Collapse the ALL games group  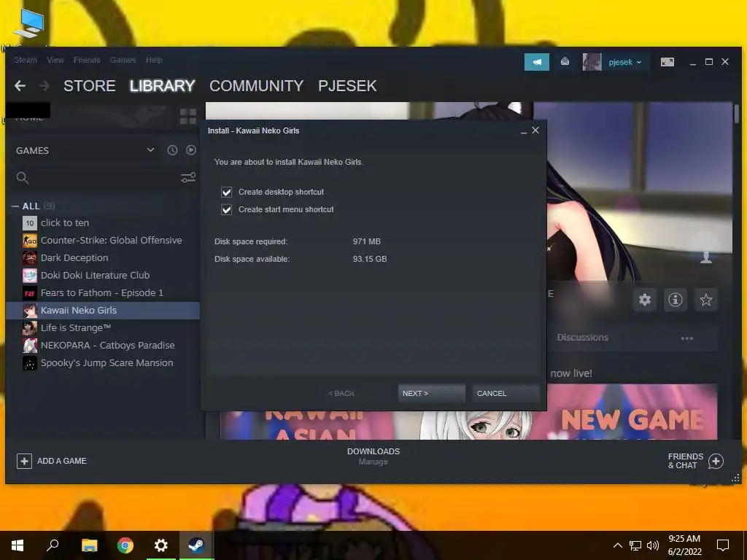15,206
